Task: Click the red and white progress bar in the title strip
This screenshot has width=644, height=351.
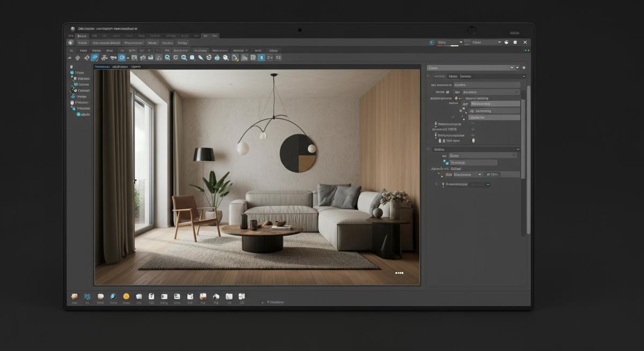Action: [448, 46]
